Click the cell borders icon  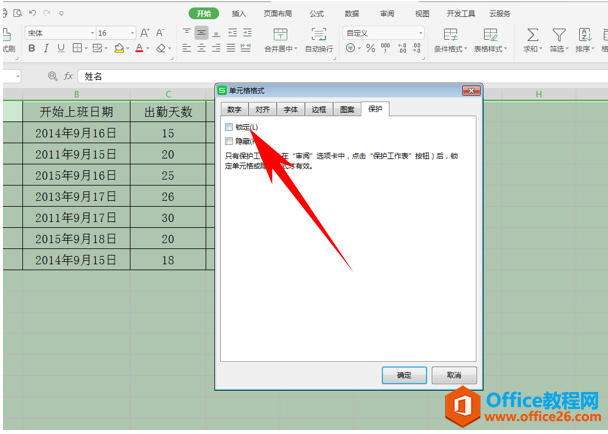click(x=78, y=48)
